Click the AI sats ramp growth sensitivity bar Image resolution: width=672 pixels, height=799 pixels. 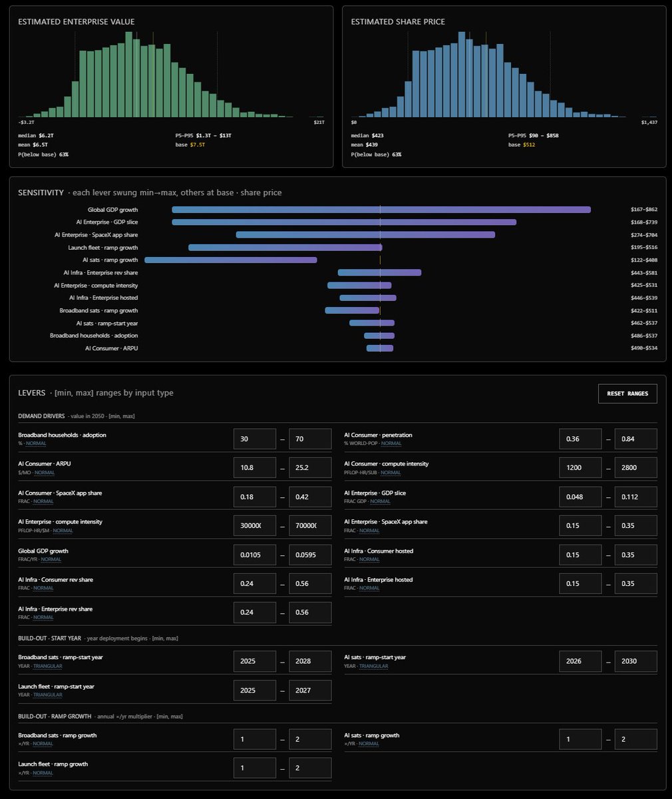tap(231, 260)
